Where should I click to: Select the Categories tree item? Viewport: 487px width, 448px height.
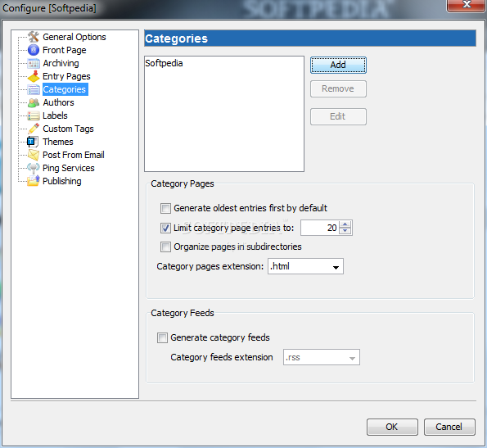pyautogui.click(x=65, y=89)
